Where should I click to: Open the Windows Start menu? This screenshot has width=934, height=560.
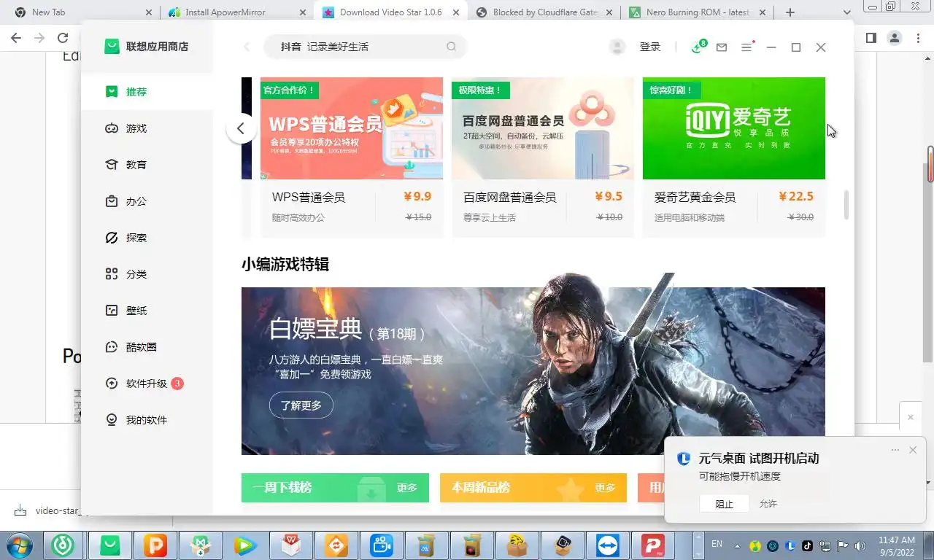(x=18, y=545)
